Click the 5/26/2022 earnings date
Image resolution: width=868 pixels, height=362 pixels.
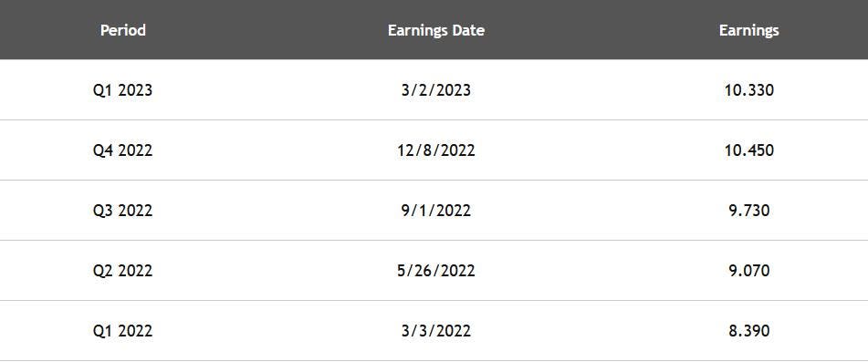[x=436, y=271]
